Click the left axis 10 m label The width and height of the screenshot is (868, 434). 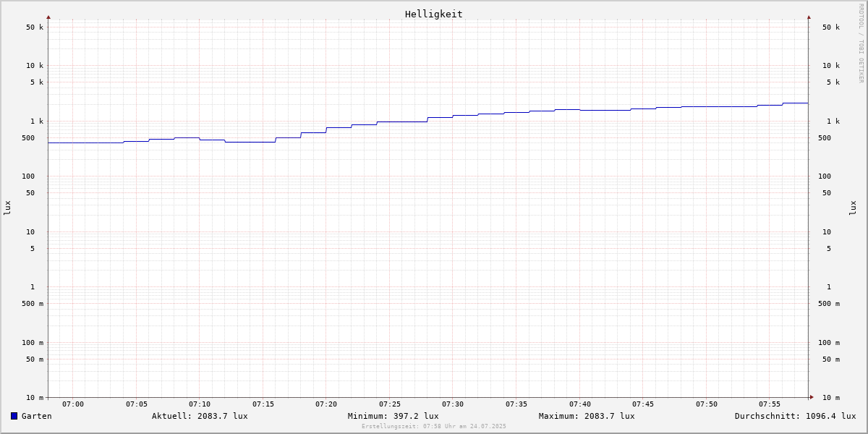(35, 398)
